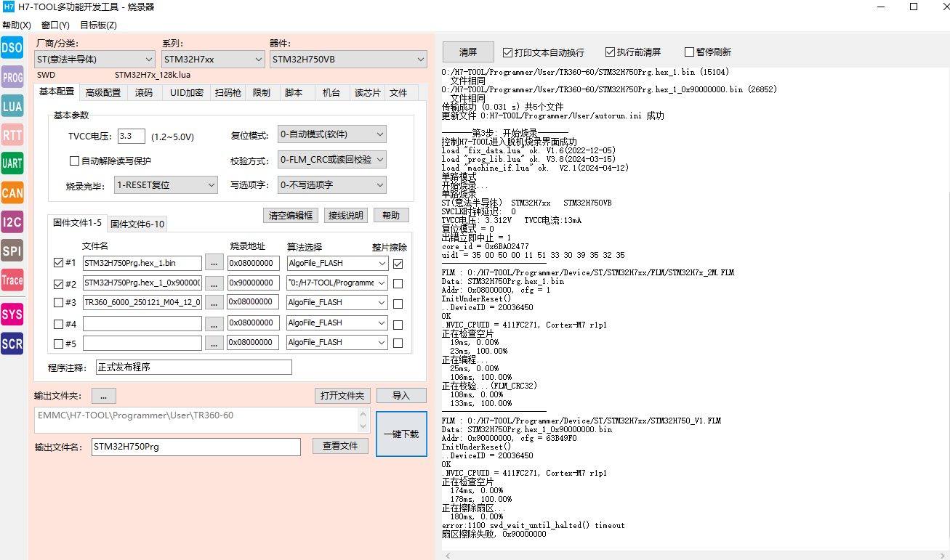The height and width of the screenshot is (560, 950).
Task: Click the 输出文件名 STM32H750Prg field
Action: tap(196, 447)
